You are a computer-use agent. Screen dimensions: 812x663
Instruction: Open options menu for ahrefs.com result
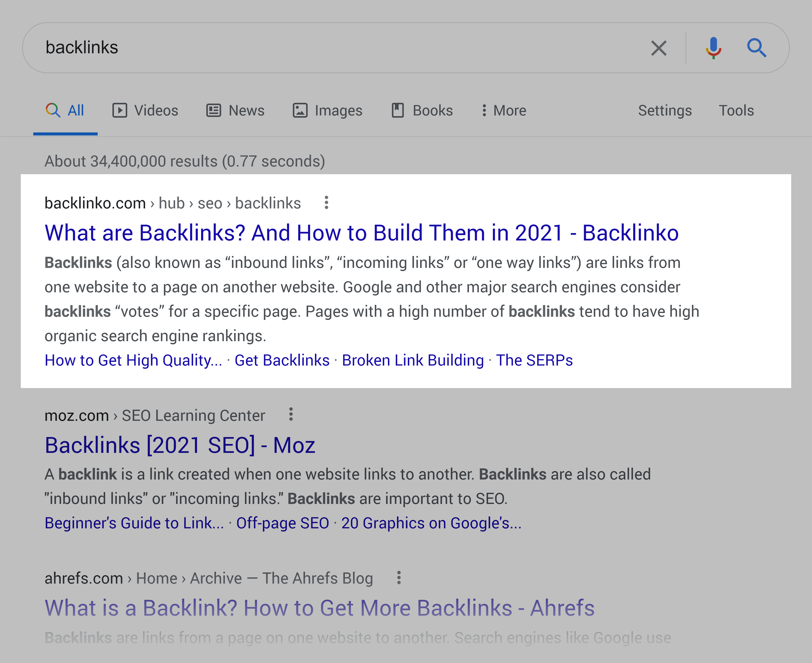click(x=399, y=578)
